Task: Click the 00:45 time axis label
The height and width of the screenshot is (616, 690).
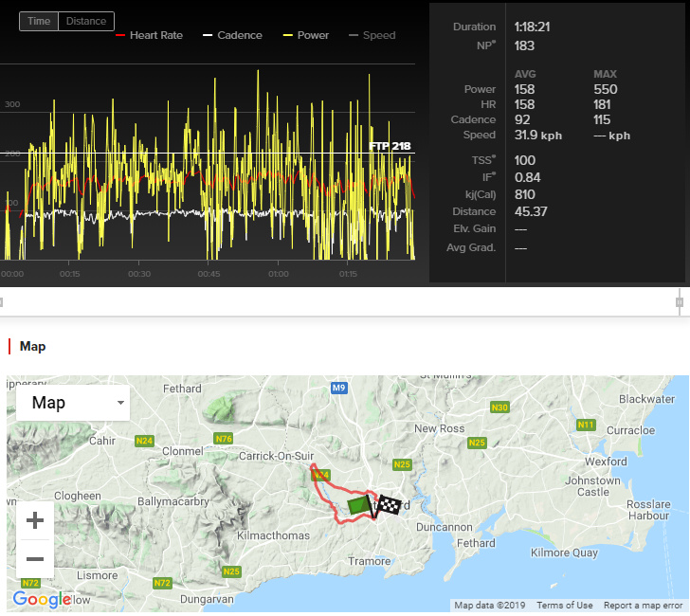Action: pyautogui.click(x=209, y=274)
